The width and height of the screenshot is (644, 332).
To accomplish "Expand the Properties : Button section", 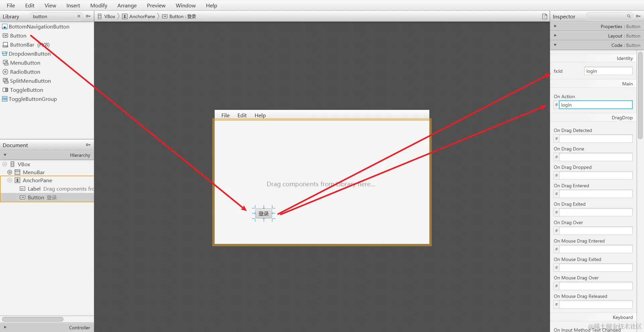I will point(555,26).
